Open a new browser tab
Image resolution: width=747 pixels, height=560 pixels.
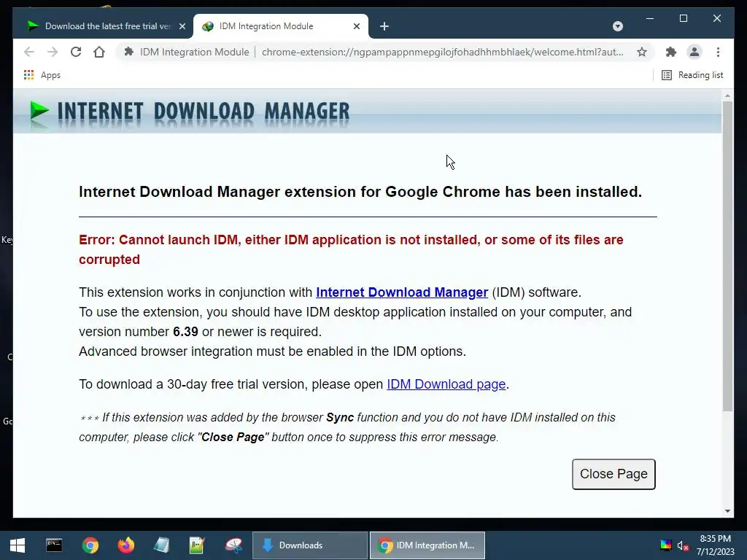point(384,26)
